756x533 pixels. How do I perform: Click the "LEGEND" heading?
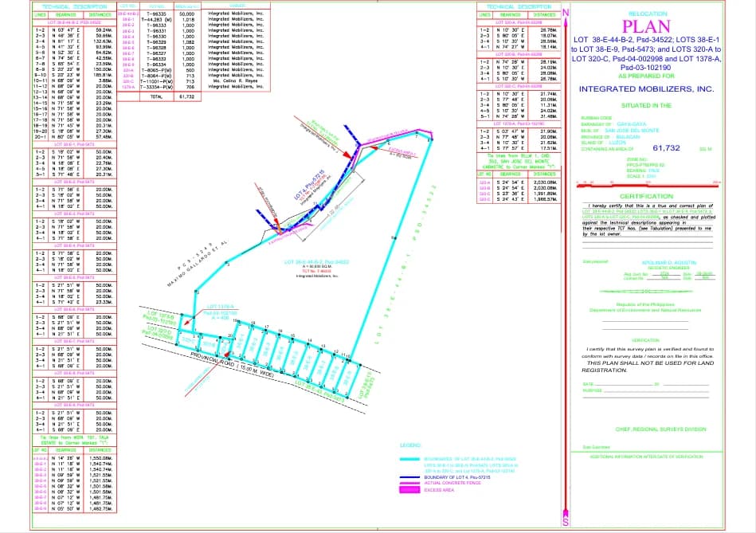(410, 445)
